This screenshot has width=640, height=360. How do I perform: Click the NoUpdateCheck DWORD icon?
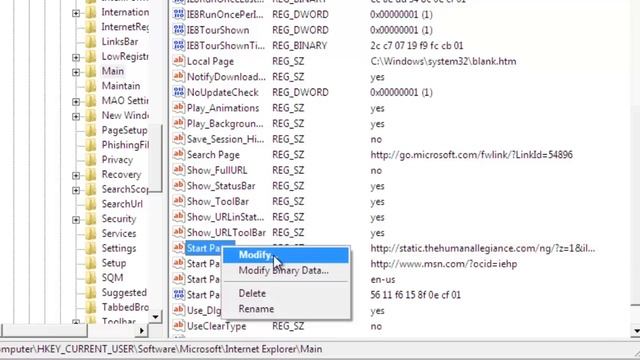(x=178, y=92)
